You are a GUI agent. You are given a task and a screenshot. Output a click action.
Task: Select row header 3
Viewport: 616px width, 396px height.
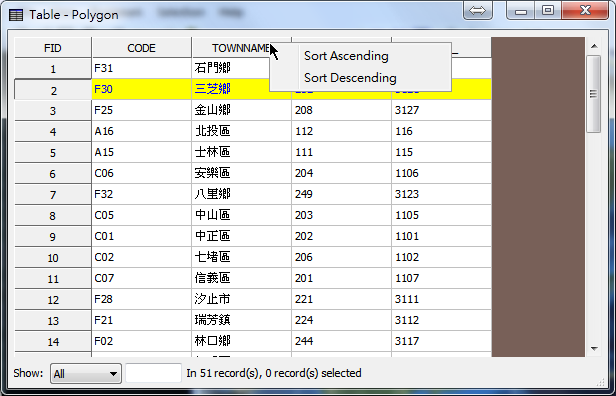[x=53, y=111]
